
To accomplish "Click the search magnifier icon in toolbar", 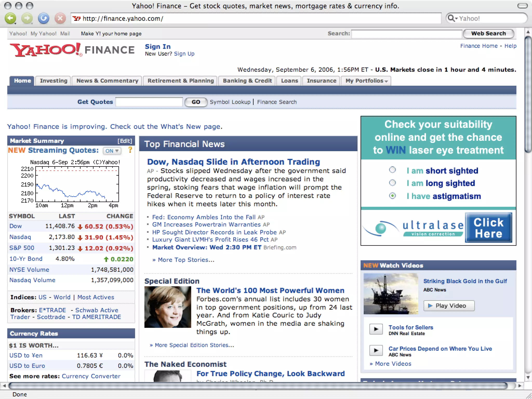I will pyautogui.click(x=451, y=18).
